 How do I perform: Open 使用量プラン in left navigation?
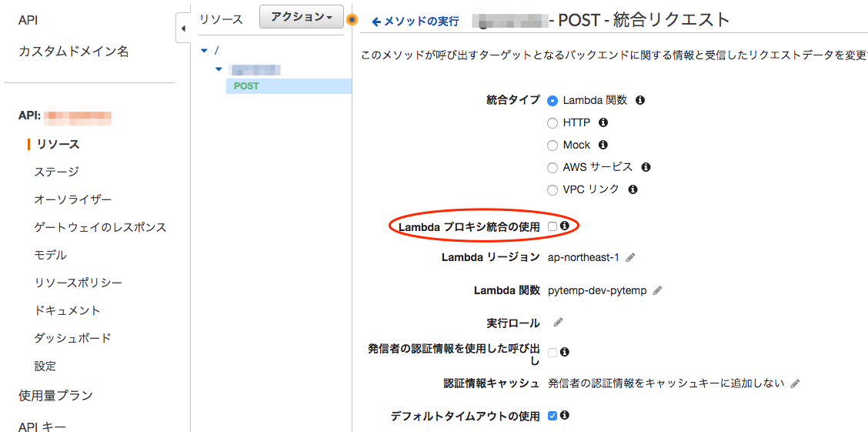tap(55, 396)
